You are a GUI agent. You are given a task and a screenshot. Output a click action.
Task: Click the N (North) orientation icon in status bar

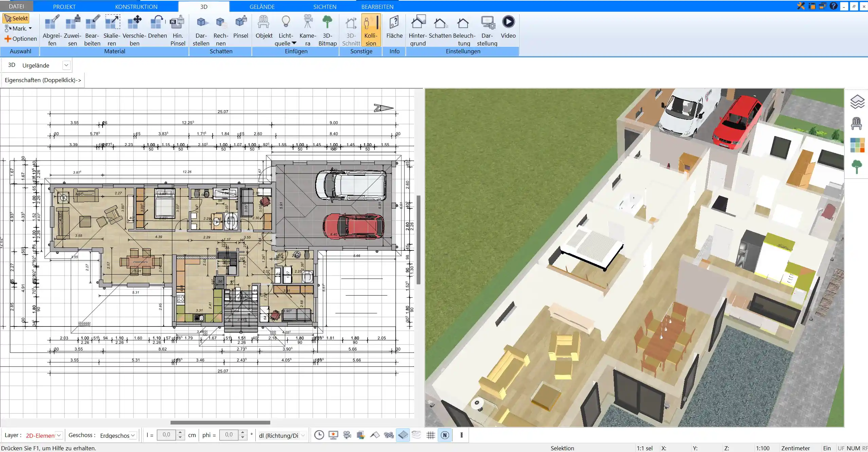point(445,435)
